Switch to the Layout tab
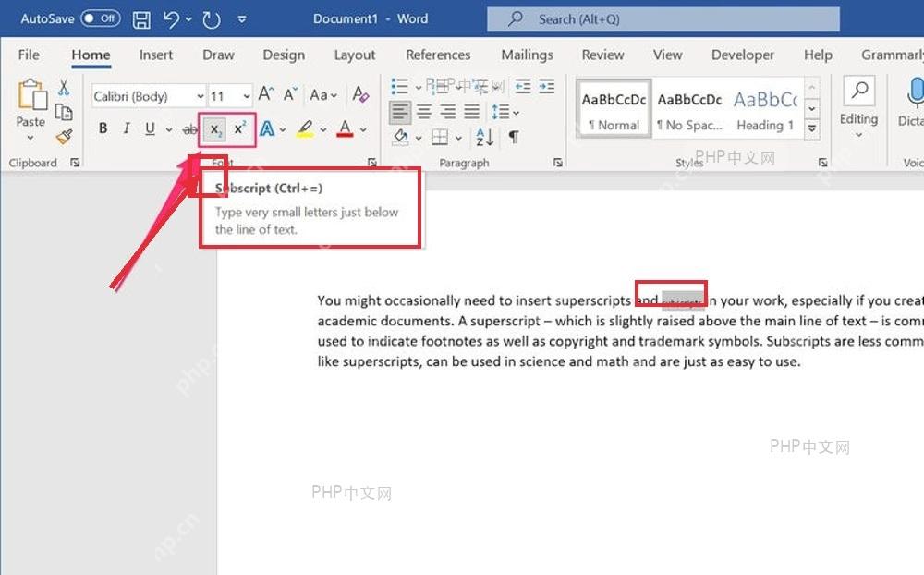Image resolution: width=924 pixels, height=575 pixels. (x=355, y=55)
